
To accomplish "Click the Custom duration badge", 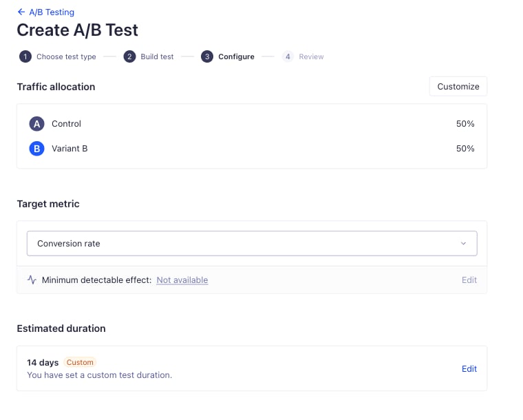I will pyautogui.click(x=80, y=362).
